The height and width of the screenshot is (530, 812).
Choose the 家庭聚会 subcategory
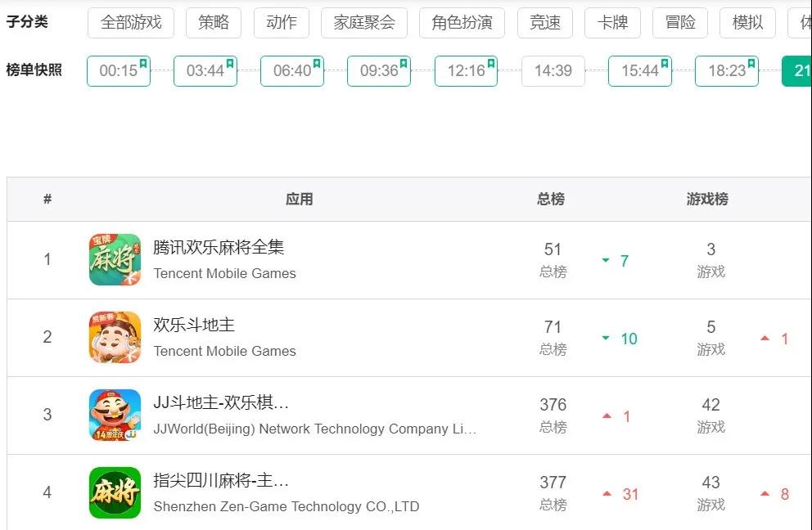point(364,23)
